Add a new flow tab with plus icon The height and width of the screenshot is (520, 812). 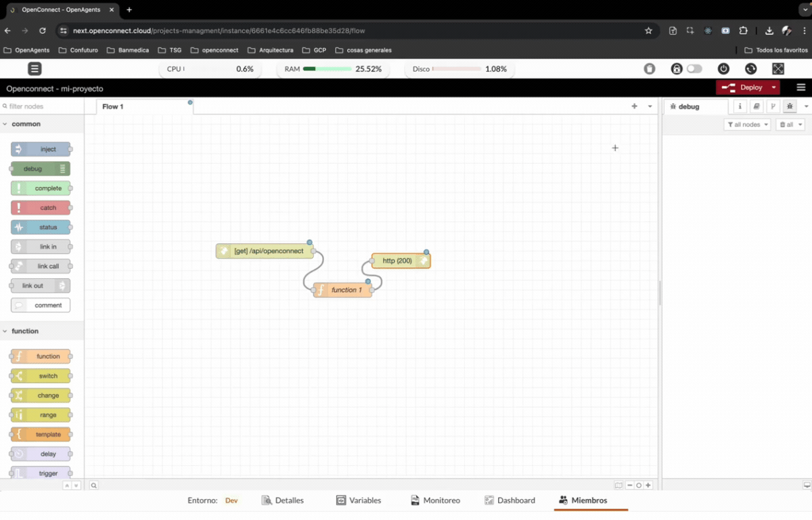634,106
